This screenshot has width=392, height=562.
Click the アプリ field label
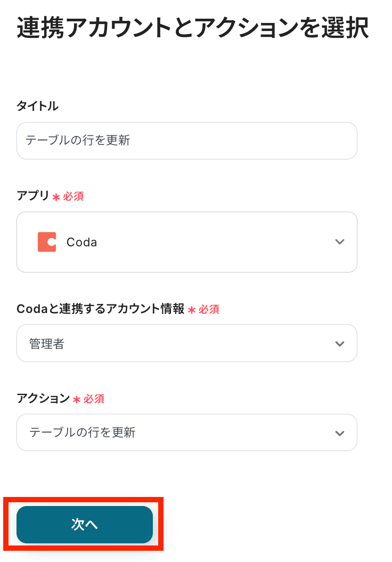pos(33,196)
